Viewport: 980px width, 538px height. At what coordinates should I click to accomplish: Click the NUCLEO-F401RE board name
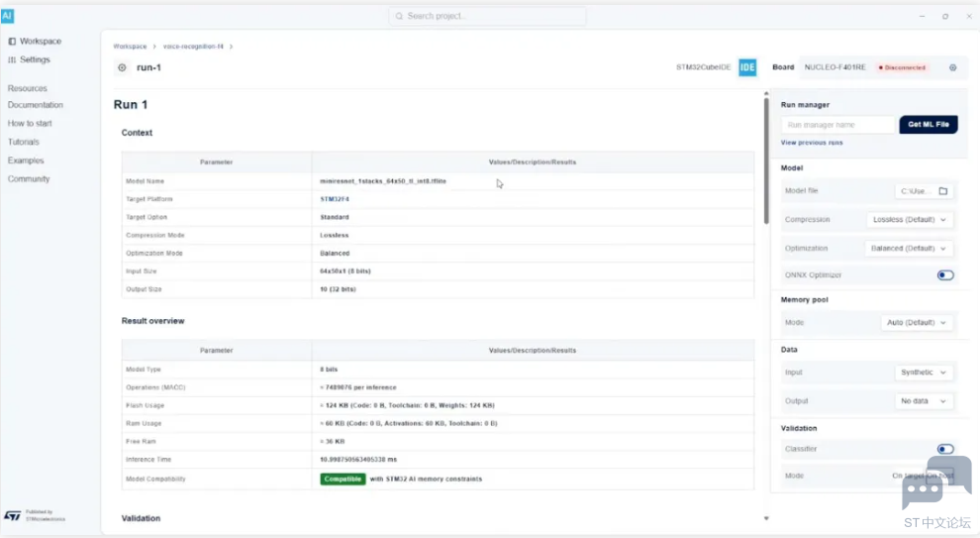(x=835, y=67)
